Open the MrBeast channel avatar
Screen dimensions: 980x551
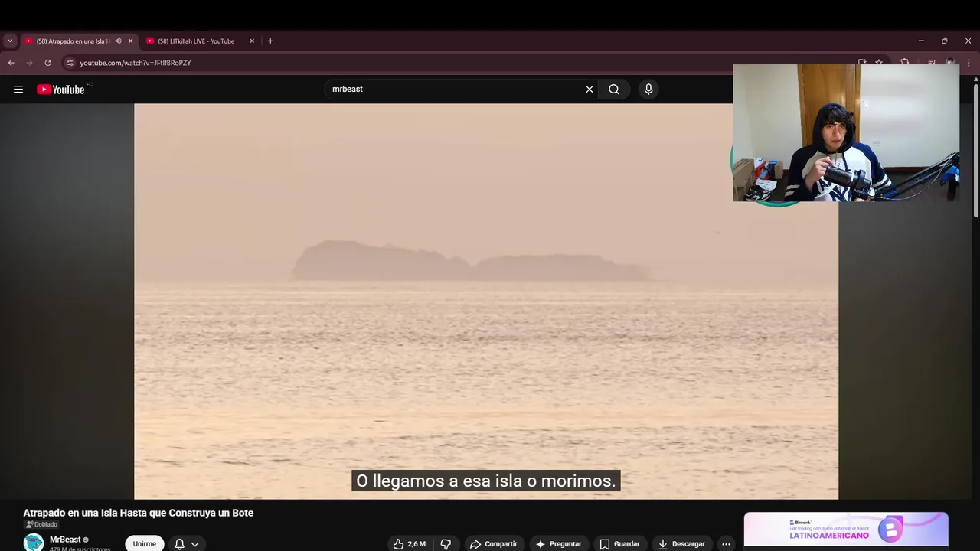tap(33, 543)
